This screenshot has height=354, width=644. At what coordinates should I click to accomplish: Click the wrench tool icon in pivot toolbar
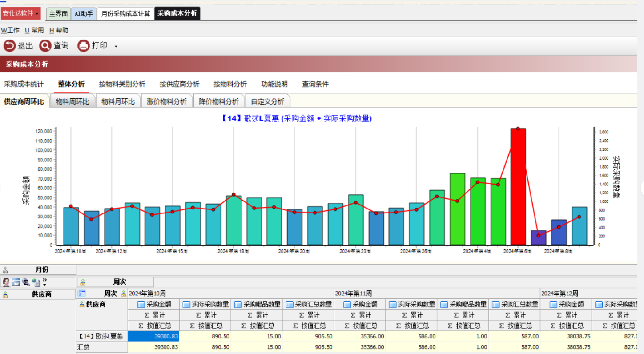click(x=26, y=282)
